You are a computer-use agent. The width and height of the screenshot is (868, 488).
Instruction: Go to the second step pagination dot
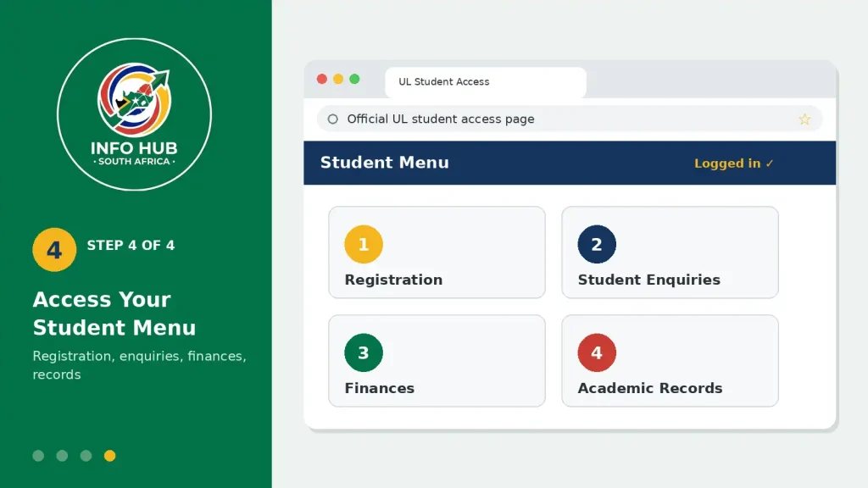[62, 455]
